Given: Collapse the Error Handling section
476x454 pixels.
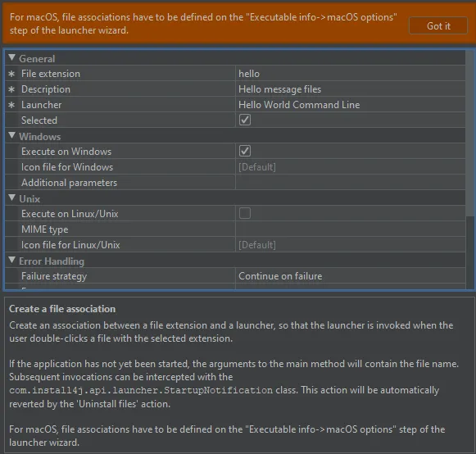Looking at the screenshot, I should coord(11,260).
